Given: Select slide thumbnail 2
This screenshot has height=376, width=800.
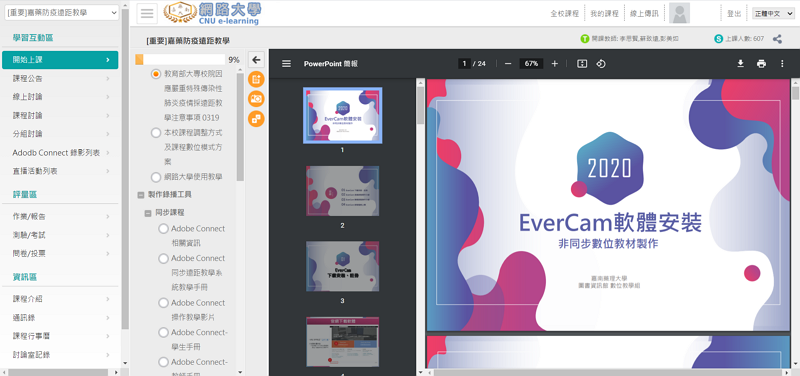Looking at the screenshot, I should [342, 191].
